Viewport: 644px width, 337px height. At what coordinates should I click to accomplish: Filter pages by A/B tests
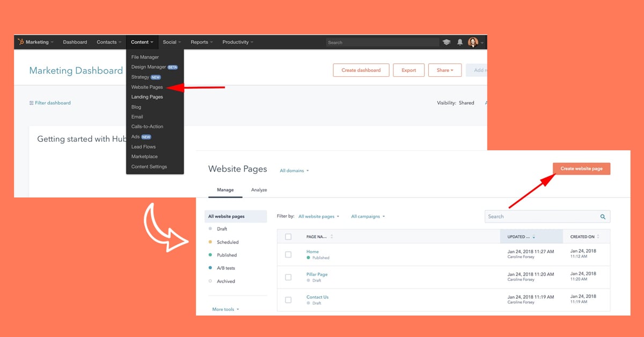tap(226, 268)
